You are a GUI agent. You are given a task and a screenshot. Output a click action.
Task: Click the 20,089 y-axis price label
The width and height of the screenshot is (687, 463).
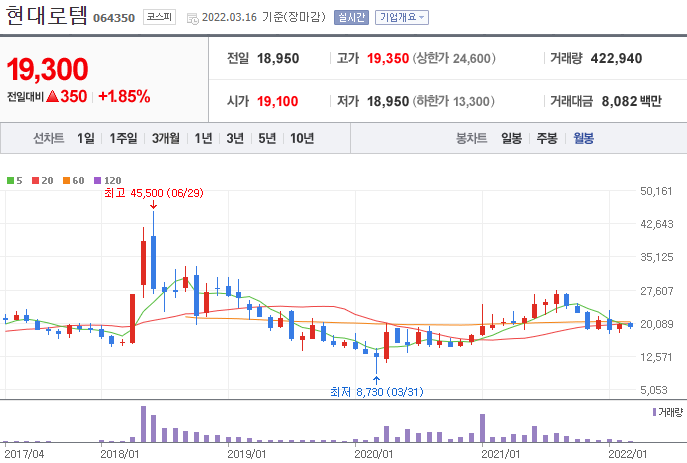point(656,324)
